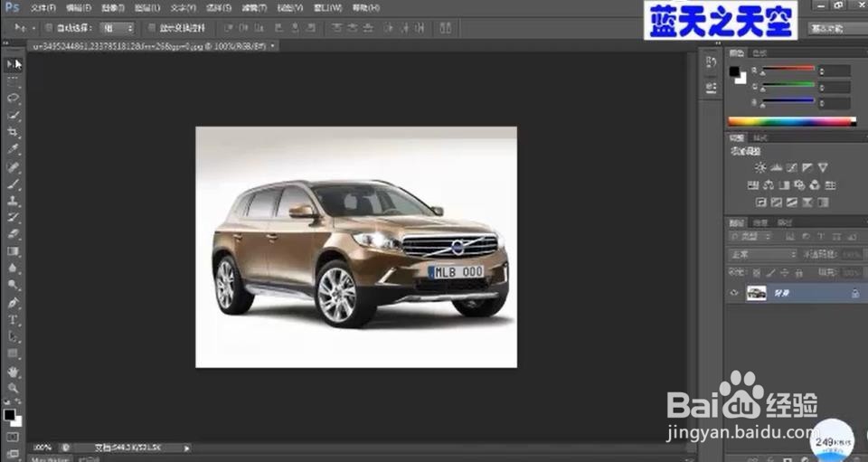Toggle lock position in Layers panel
The width and height of the screenshot is (868, 462).
coord(785,273)
